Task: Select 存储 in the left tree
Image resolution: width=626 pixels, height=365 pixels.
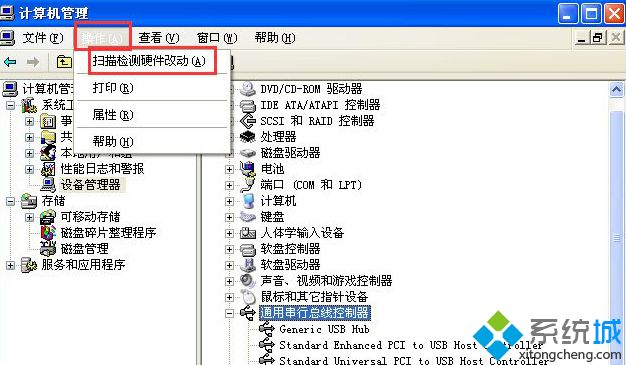Action: click(x=53, y=200)
